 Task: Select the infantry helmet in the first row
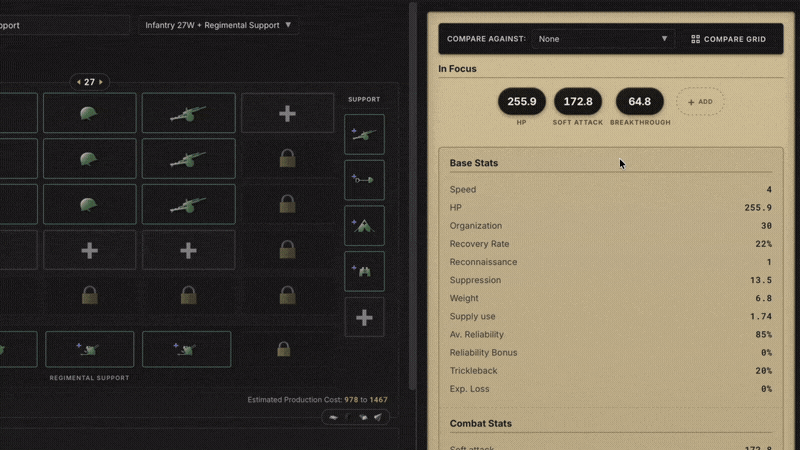89,113
